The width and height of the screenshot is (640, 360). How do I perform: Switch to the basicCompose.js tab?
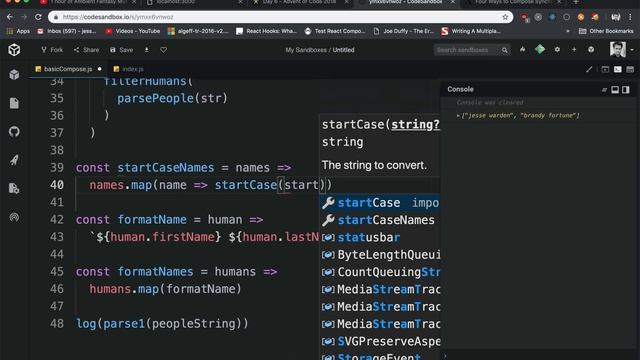click(68, 69)
